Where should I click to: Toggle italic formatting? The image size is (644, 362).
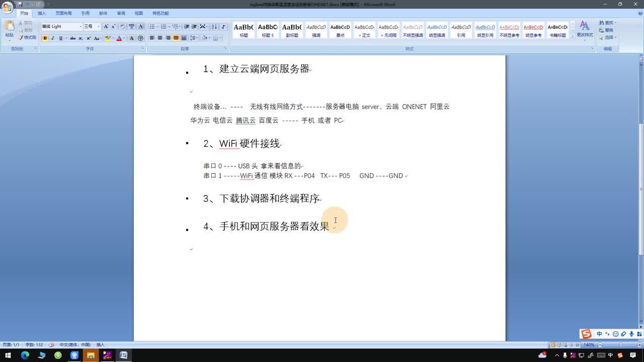pos(52,38)
